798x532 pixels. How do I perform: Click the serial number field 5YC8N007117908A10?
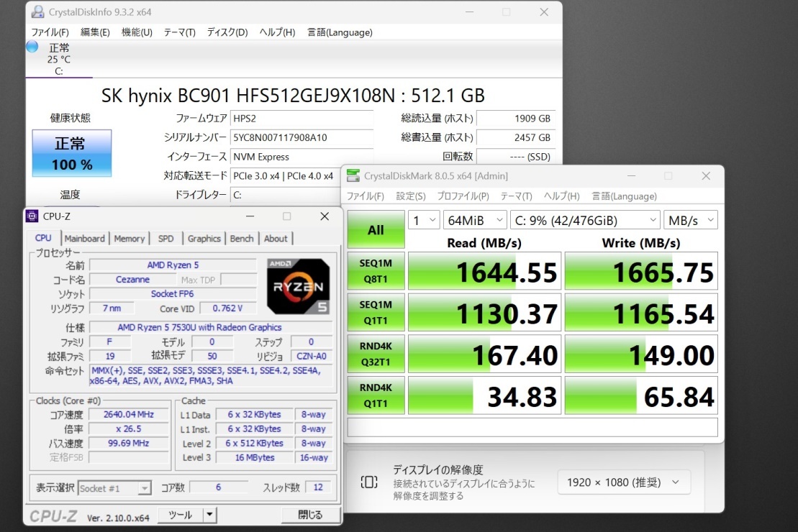pos(301,137)
